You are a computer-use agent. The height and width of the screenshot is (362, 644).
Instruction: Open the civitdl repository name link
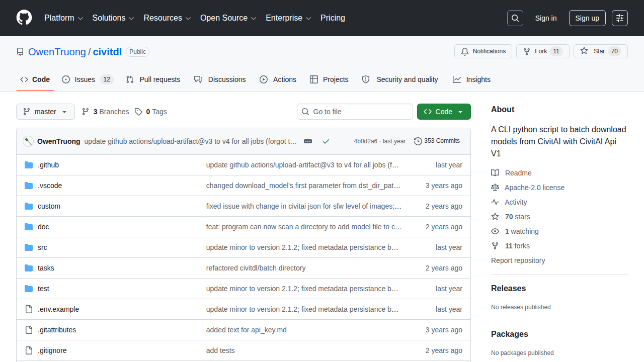click(108, 52)
